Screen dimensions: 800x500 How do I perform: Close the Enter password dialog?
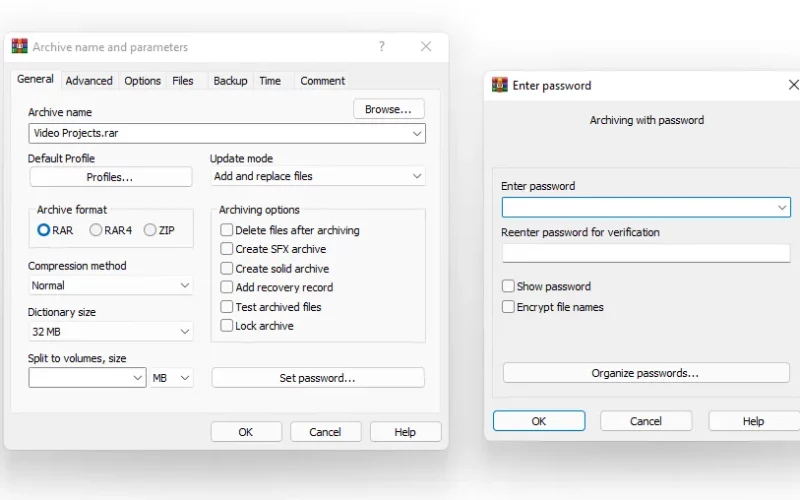[793, 85]
